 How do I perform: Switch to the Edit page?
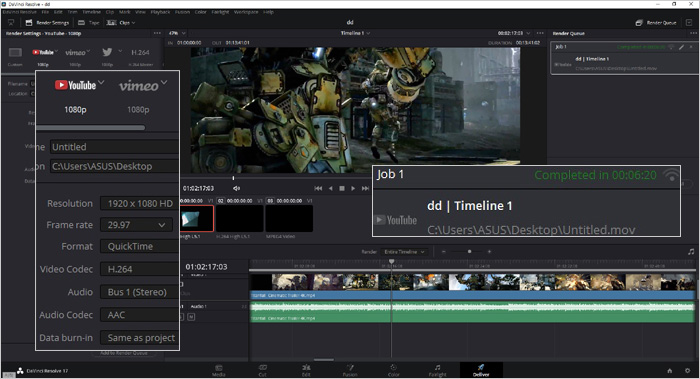tap(306, 371)
